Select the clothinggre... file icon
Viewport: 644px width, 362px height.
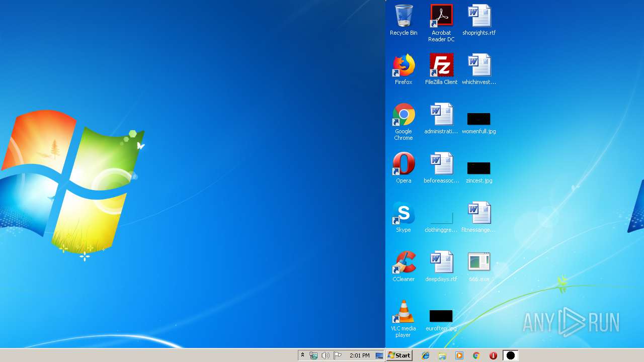(441, 221)
